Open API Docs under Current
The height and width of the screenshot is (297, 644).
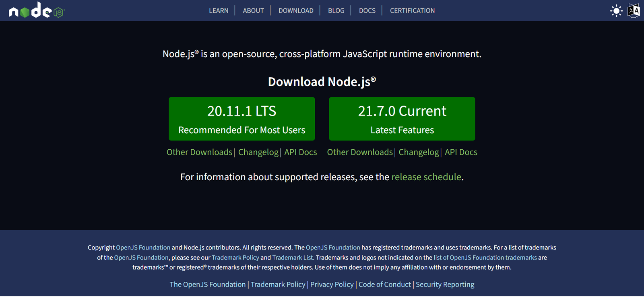click(x=461, y=152)
